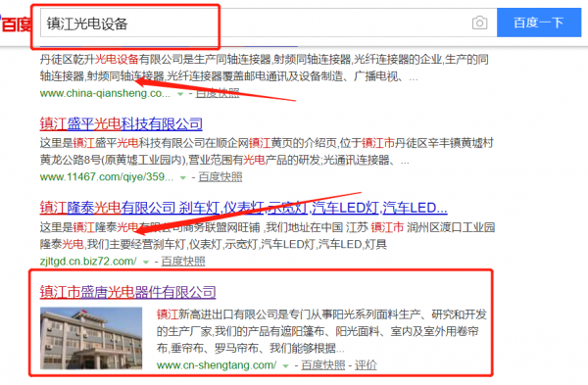The image size is (588, 385).
Task: Click the zjltgd.cn.biz72.com/ green URL
Action: 88,261
